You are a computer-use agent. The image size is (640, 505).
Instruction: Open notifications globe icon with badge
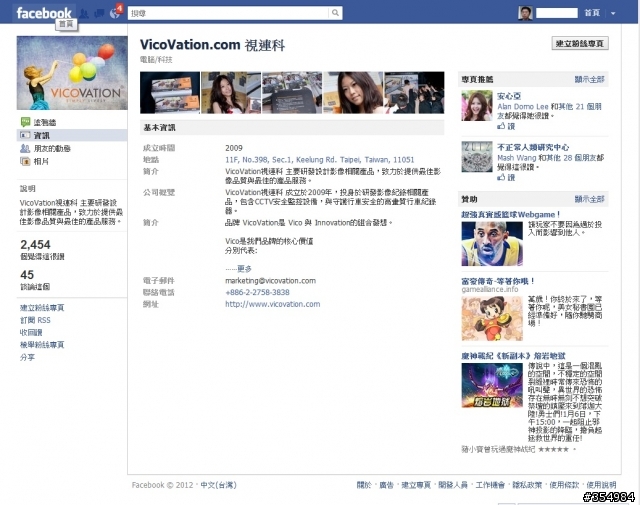[115, 13]
